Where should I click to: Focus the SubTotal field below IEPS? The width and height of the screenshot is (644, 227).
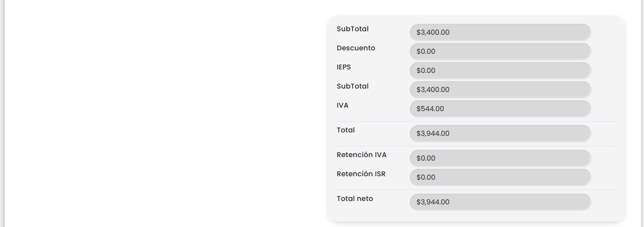500,89
